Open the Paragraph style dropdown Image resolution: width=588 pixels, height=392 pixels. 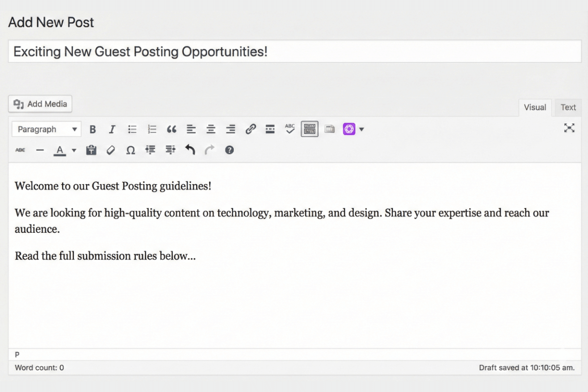[46, 129]
